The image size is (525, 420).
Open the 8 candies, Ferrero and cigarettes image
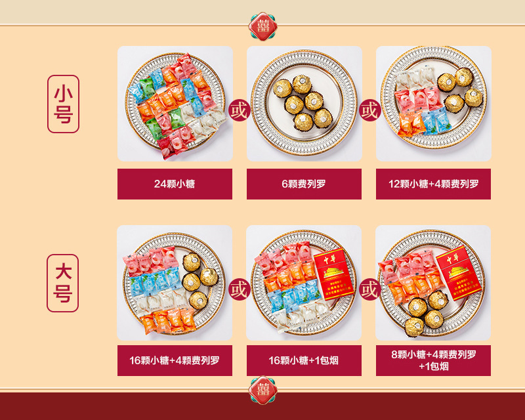pos(433,283)
